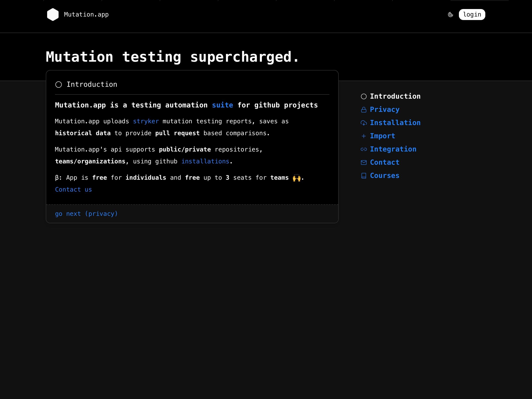Viewport: 532px width, 399px height.
Task: Follow the stryker hyperlink in the text
Action: (146, 121)
